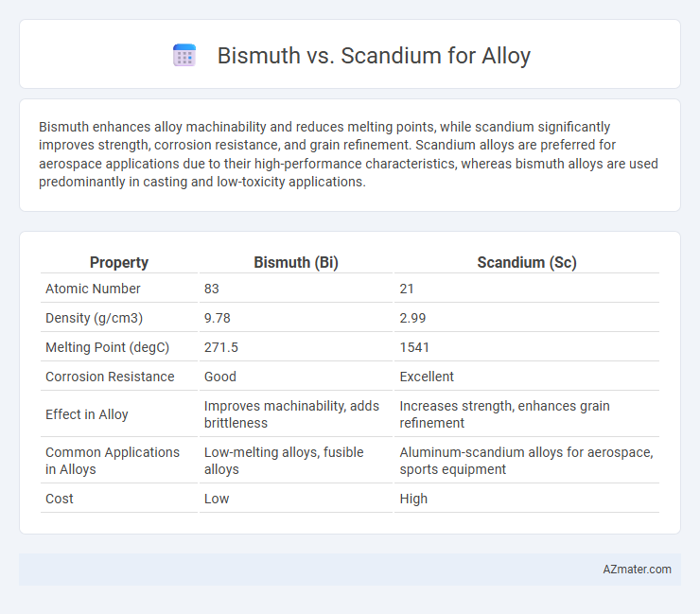
Task: Click the melting point value '271.5'
Action: click(x=221, y=347)
